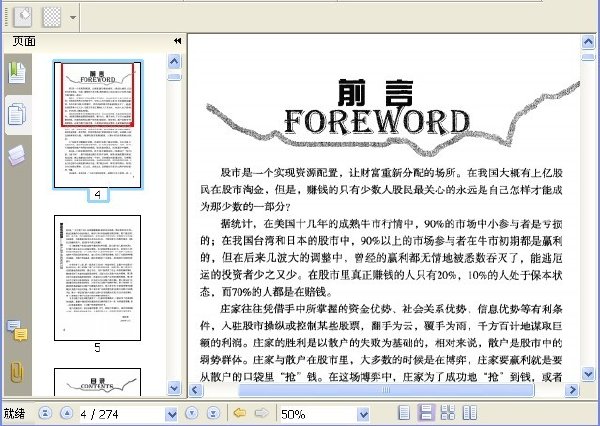
Task: Click the yellow previous view arrow
Action: pos(240,413)
